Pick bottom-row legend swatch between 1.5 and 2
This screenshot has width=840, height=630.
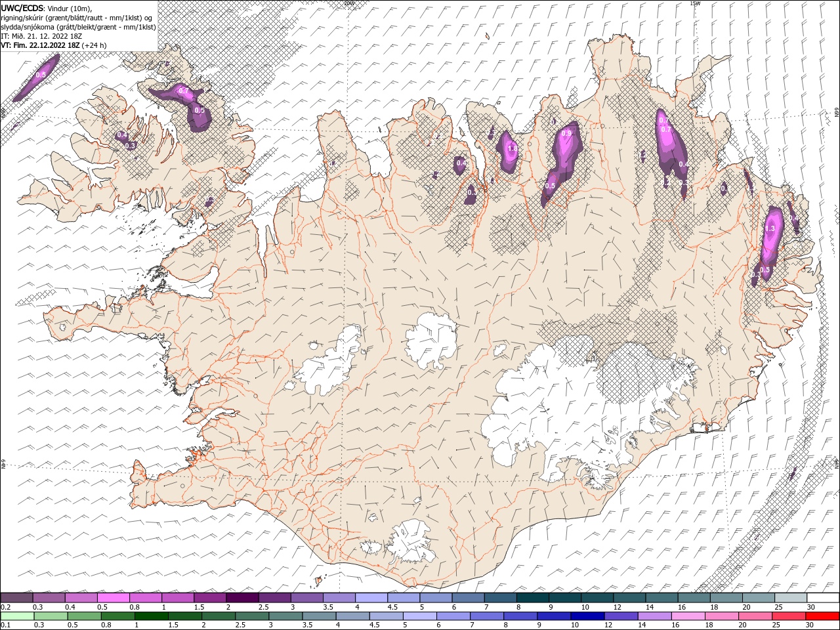click(x=185, y=616)
